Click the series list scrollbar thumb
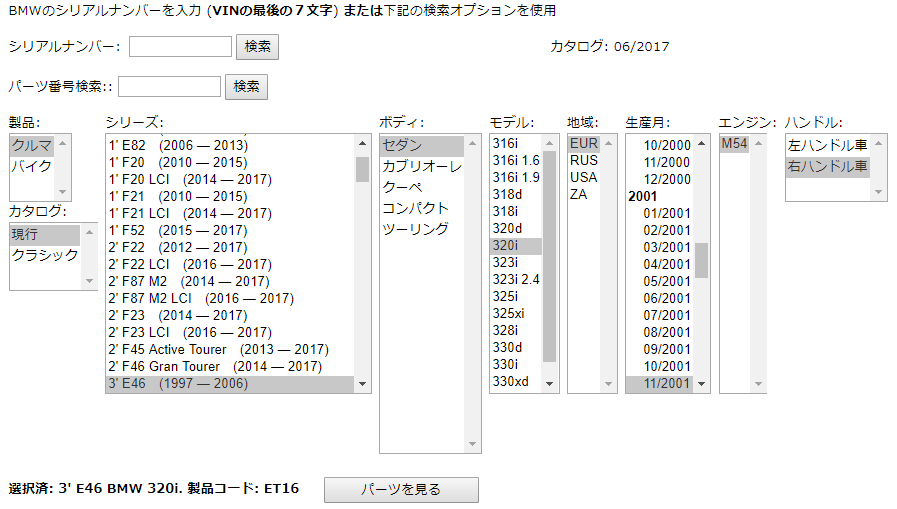Screen dimensions: 897x509 coord(363,169)
